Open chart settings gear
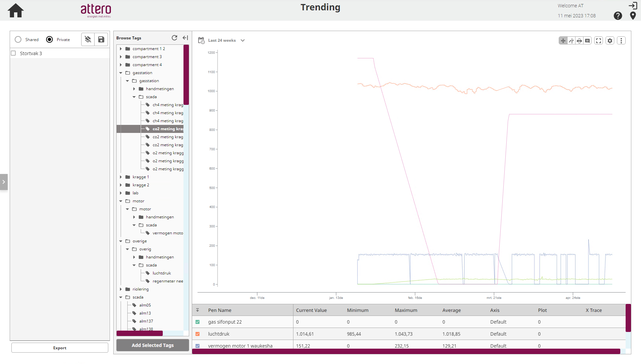The width and height of the screenshot is (641, 364). pyautogui.click(x=610, y=41)
